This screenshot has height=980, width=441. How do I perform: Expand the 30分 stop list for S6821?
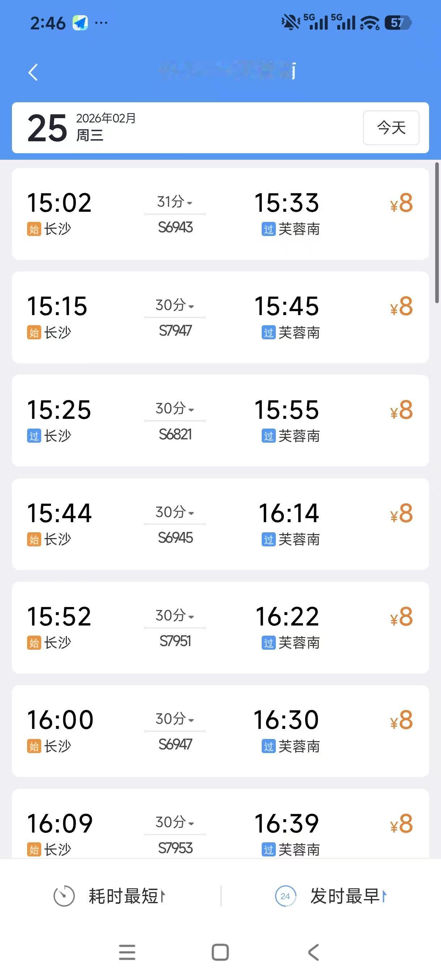[175, 409]
